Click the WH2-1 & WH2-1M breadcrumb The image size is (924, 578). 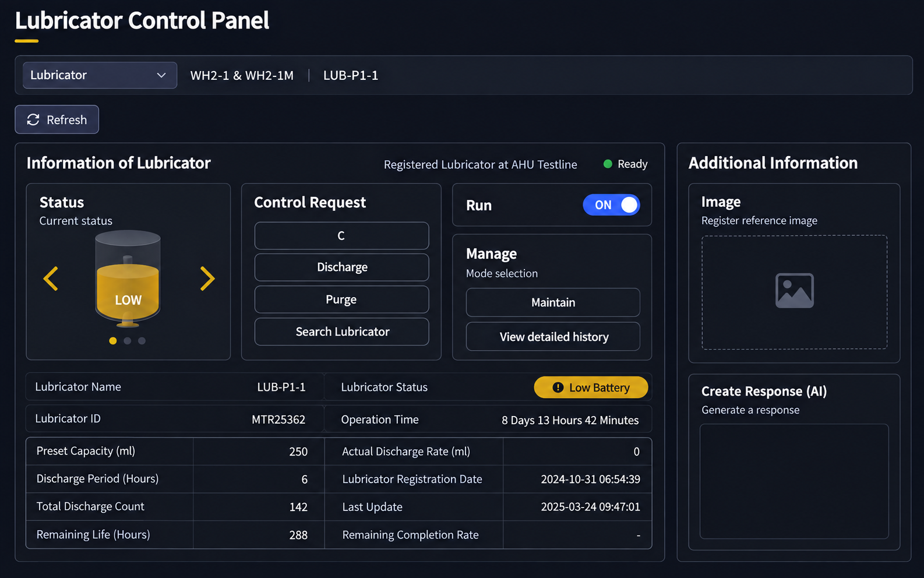pos(242,76)
